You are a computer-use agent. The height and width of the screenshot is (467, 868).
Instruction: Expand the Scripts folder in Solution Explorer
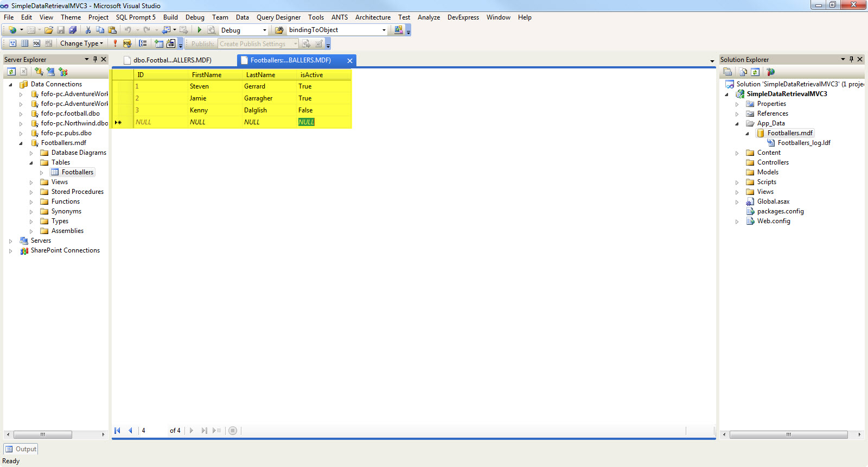coord(737,182)
